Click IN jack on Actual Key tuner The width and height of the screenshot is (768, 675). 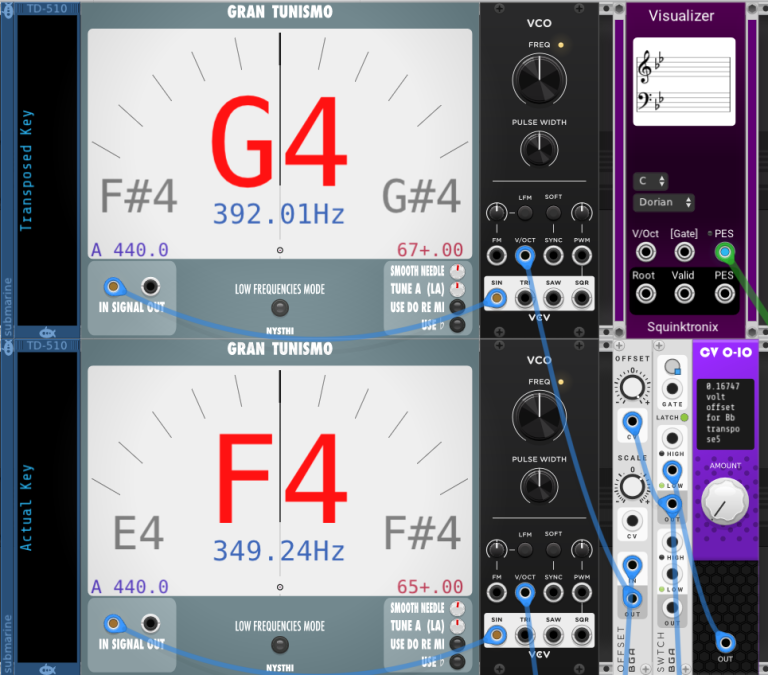113,623
